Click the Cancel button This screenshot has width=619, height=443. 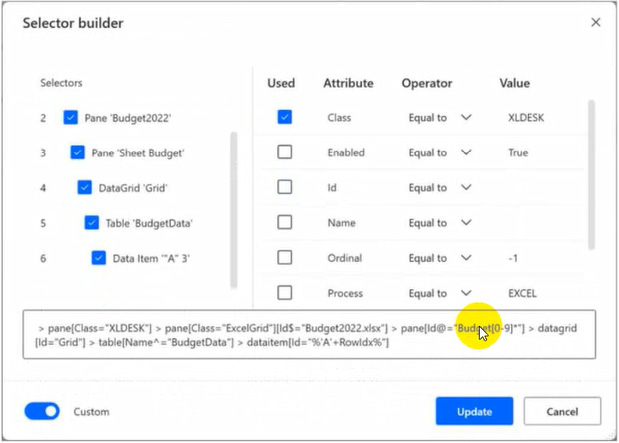562,411
